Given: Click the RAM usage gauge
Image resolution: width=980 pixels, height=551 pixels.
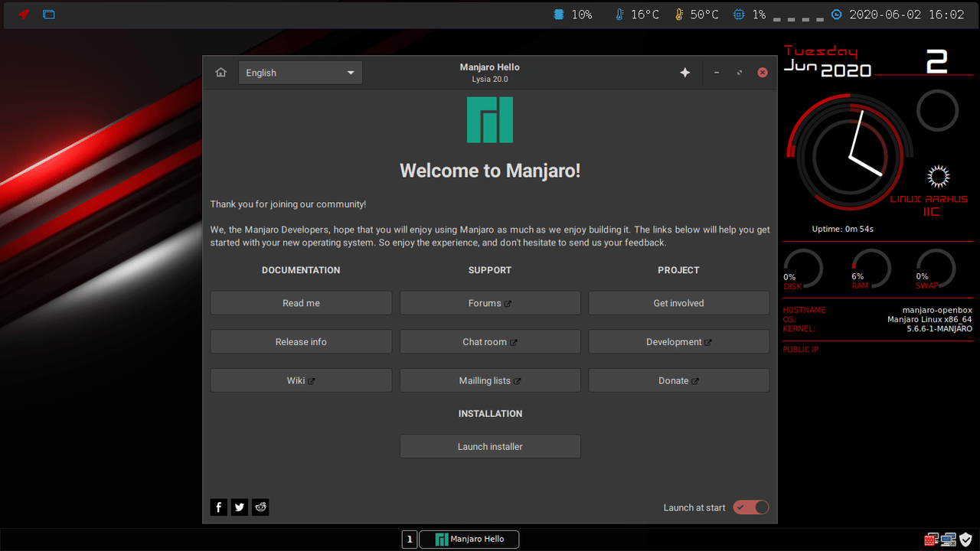Looking at the screenshot, I should pos(871,269).
